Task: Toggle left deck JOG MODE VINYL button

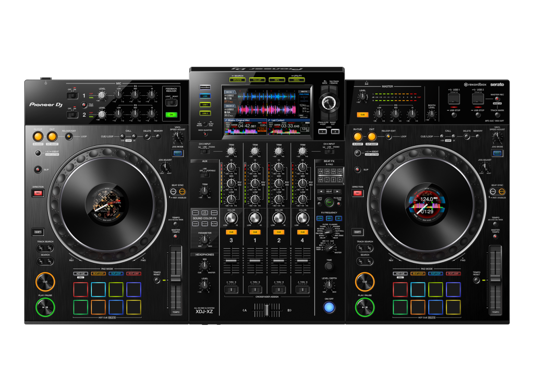Action: [x=177, y=153]
